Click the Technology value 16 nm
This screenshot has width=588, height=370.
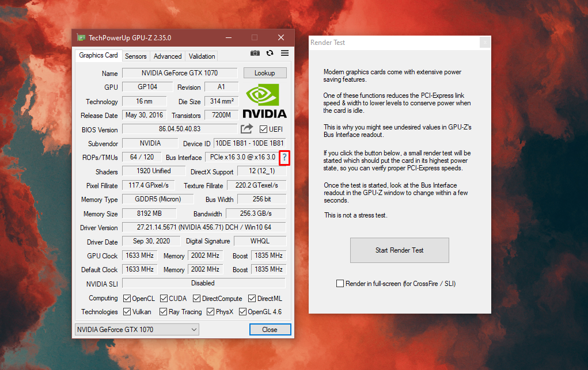pos(144,101)
